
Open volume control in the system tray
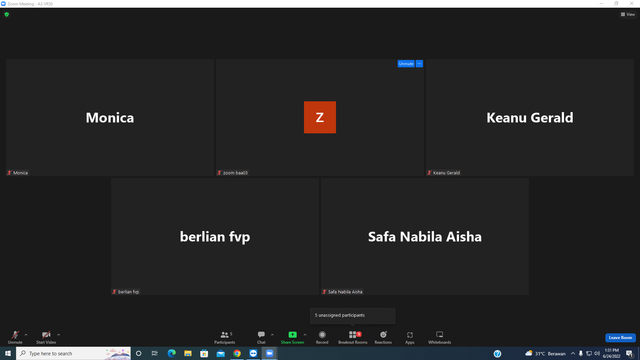(597, 353)
